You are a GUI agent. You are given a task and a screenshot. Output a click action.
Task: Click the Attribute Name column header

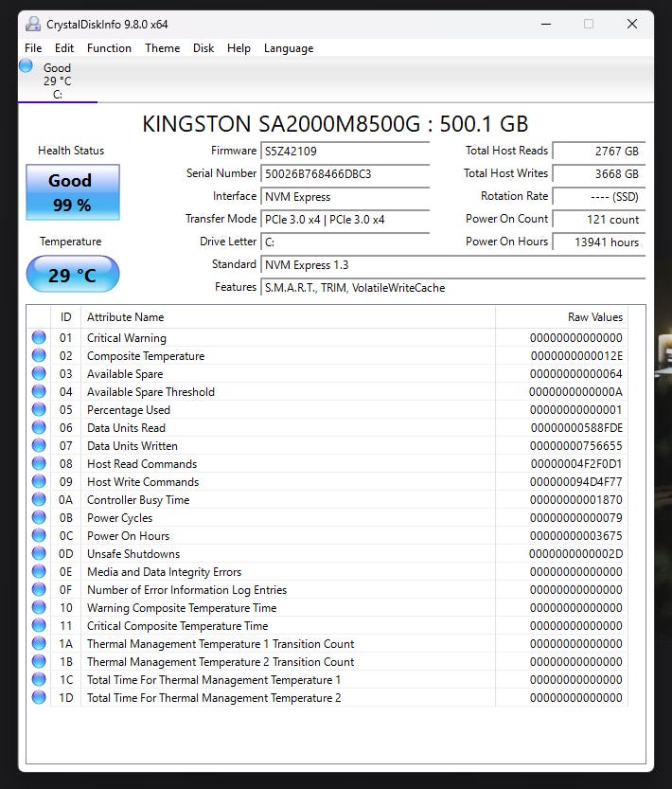[288, 317]
